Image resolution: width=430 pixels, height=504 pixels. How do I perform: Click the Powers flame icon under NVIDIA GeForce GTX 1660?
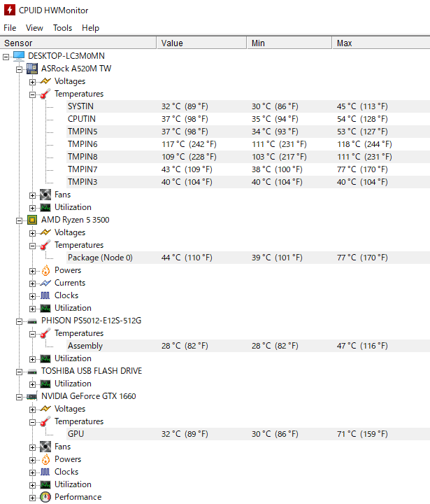pos(45,459)
